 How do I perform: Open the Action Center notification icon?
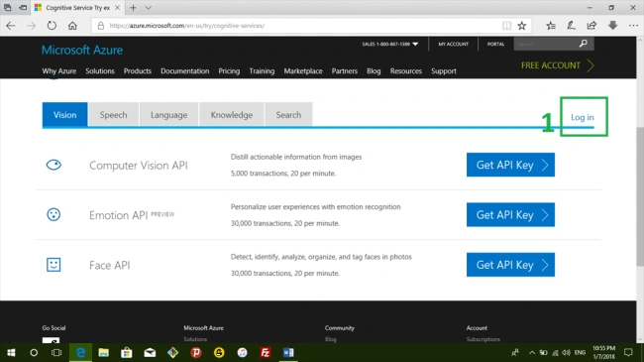click(628, 352)
